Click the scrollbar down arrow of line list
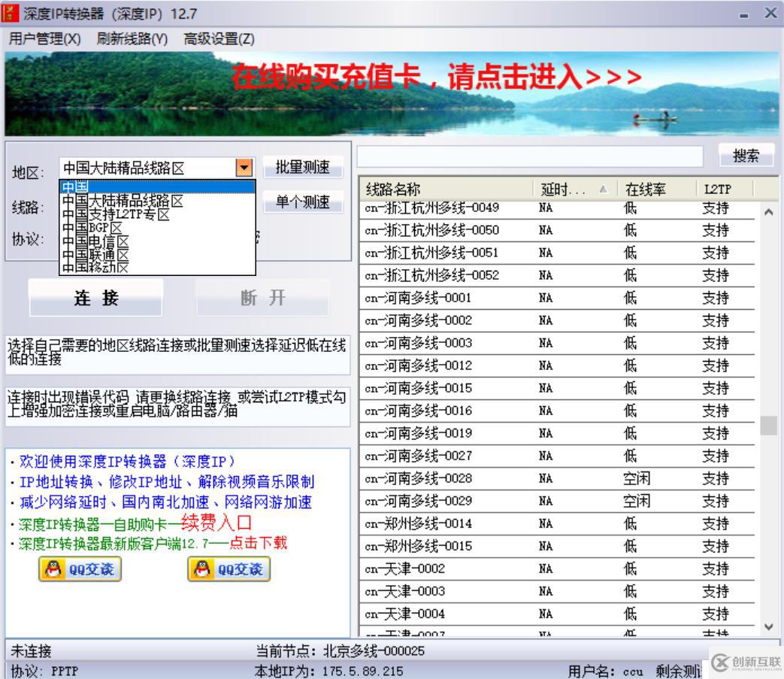This screenshot has width=784, height=679. 768,626
